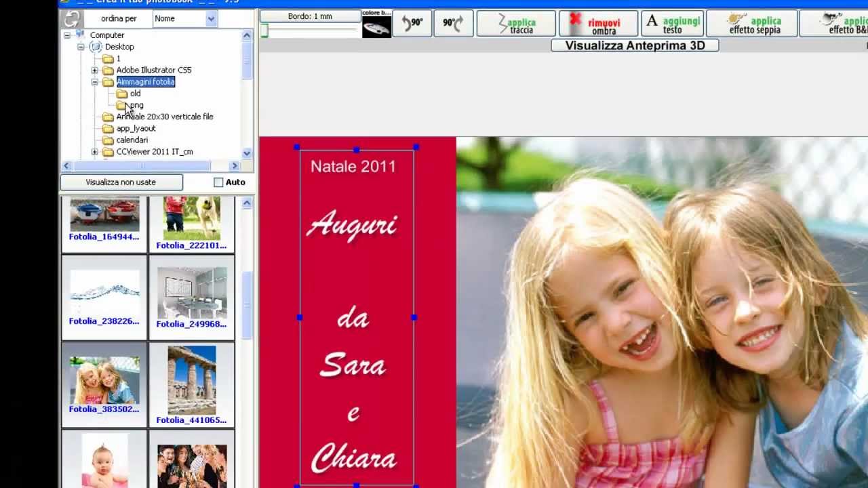Select the calendari folder
This screenshot has height=488, width=868.
tap(132, 140)
